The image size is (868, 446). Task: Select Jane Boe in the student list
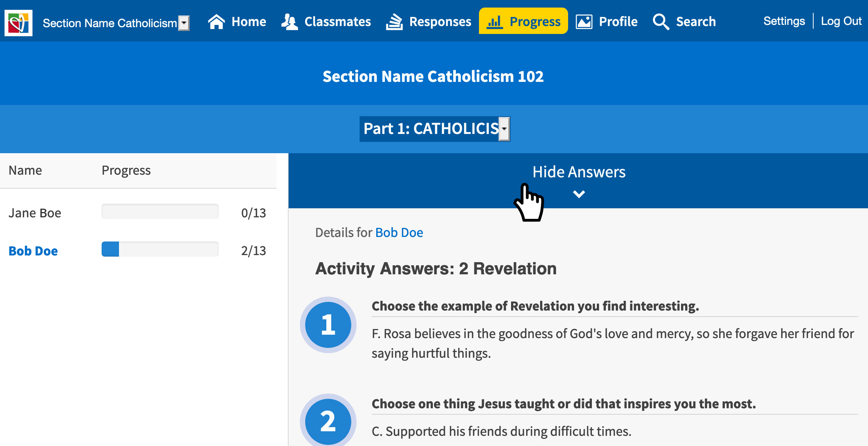(35, 213)
